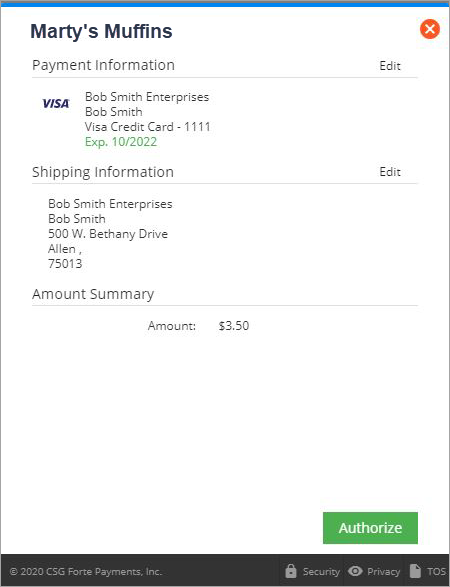Select the Visa Credit Card - 1111 text
The image size is (450, 587).
coord(148,127)
